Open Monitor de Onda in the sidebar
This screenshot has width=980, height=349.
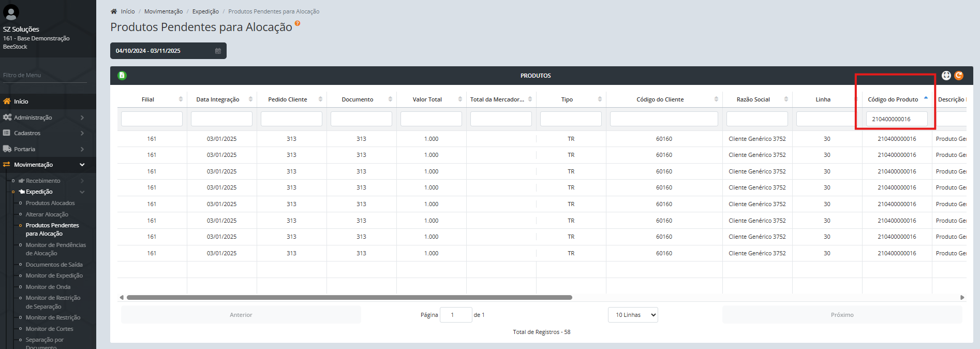[x=48, y=287]
